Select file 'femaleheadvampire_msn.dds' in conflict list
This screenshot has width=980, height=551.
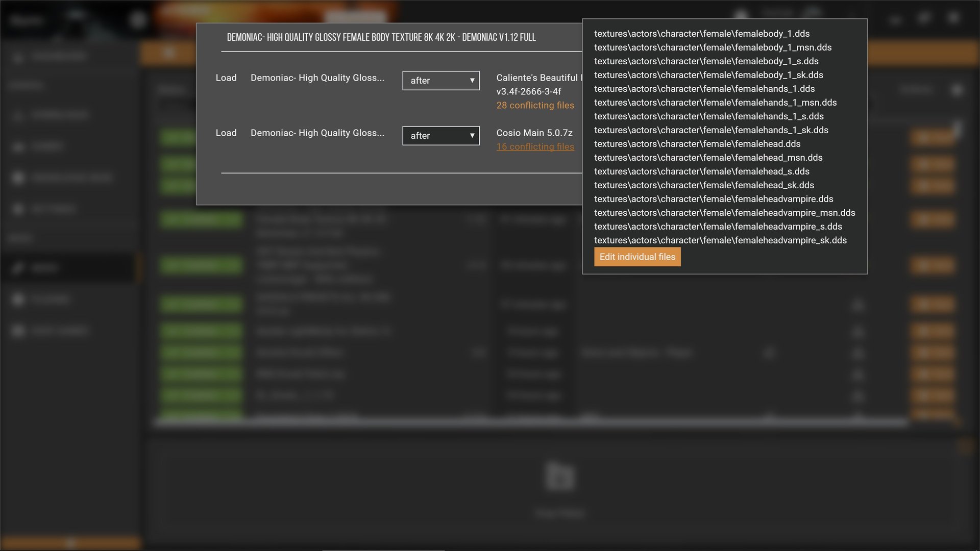coord(724,213)
